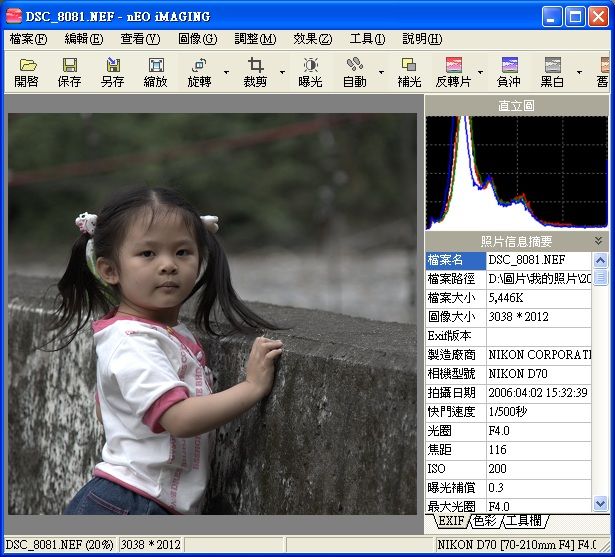Switch to the 工具欄 tab
The image size is (615, 557).
click(525, 521)
